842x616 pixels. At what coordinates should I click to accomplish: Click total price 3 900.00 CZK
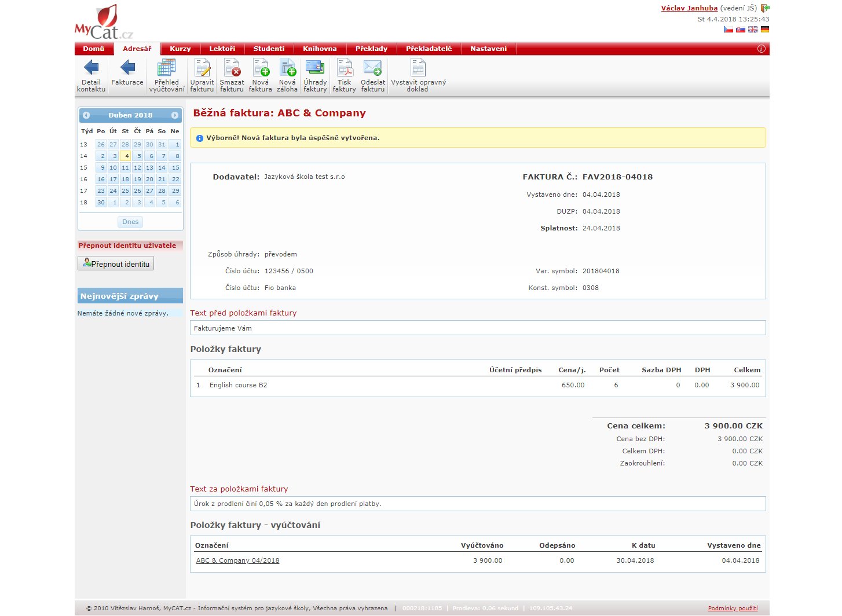[734, 426]
